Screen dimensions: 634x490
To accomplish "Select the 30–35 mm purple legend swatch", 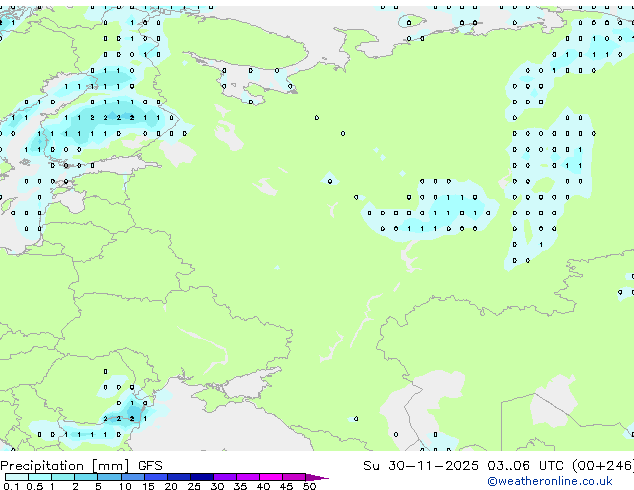I will (x=225, y=477).
